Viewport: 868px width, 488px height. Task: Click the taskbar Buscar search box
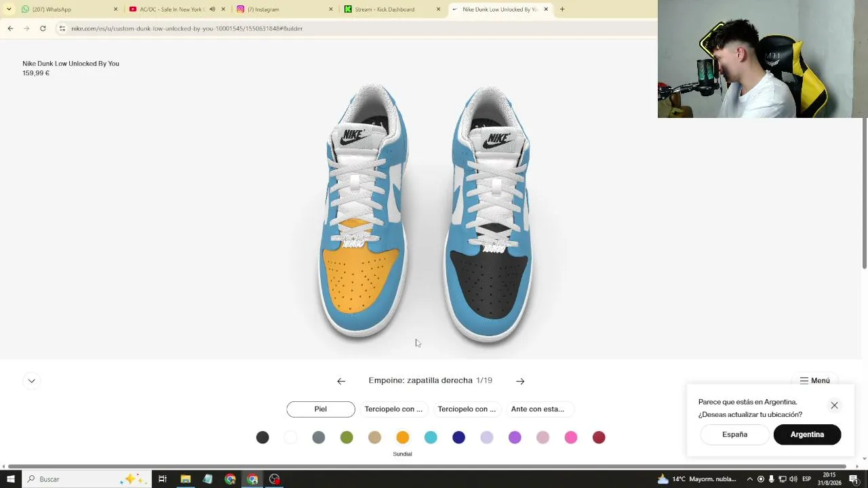pos(86,479)
